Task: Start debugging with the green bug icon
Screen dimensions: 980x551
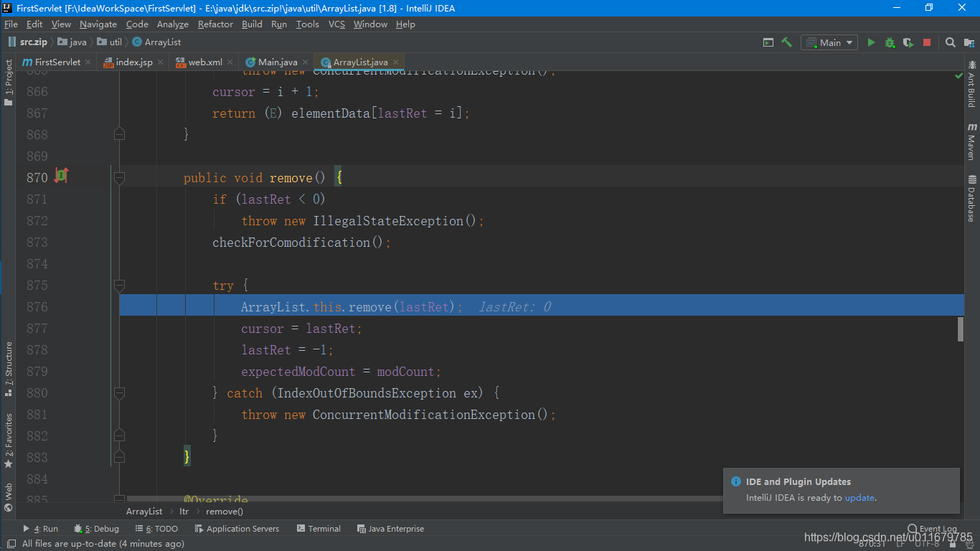Action: (x=890, y=42)
